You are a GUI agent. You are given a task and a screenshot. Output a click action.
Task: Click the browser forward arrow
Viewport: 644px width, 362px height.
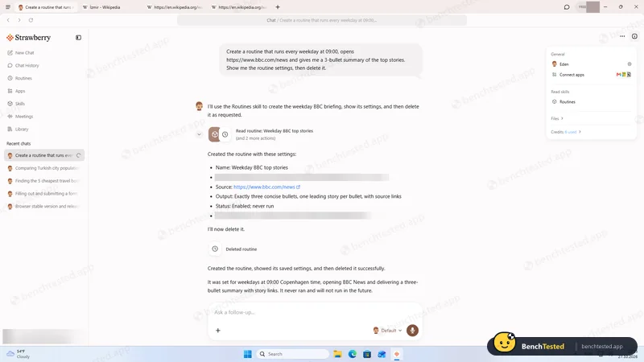click(19, 19)
